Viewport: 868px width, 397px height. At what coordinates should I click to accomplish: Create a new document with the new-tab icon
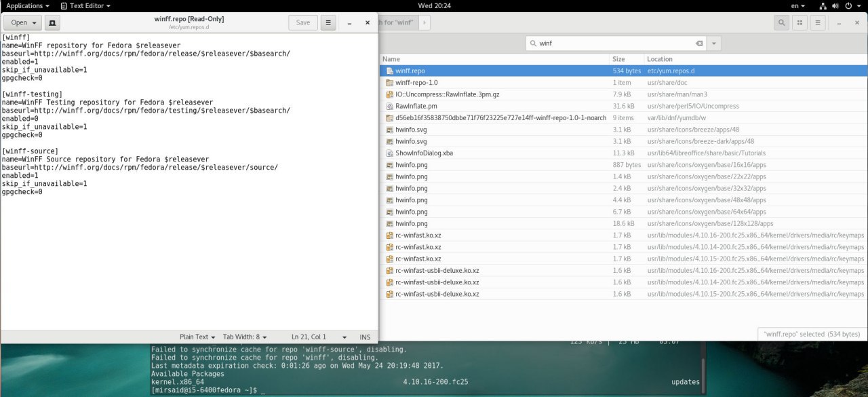coord(53,22)
